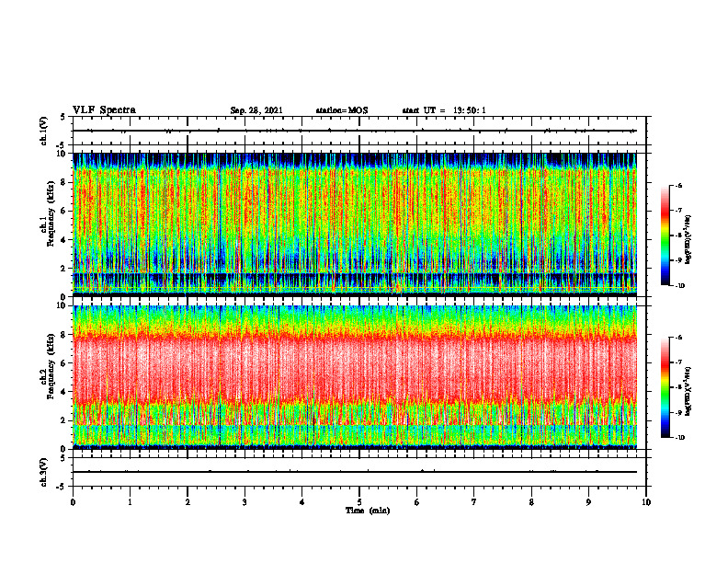Click the ch.2 color bar log(PSD) label

pyautogui.click(x=688, y=392)
